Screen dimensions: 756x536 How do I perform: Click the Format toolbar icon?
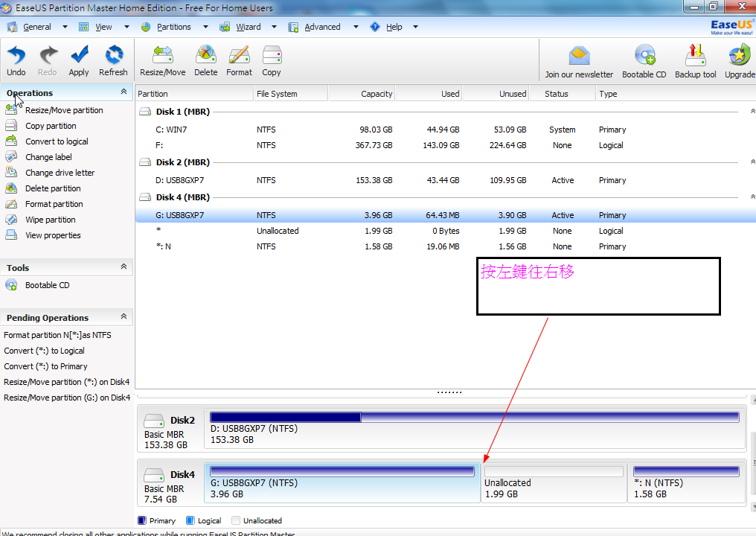pos(239,55)
